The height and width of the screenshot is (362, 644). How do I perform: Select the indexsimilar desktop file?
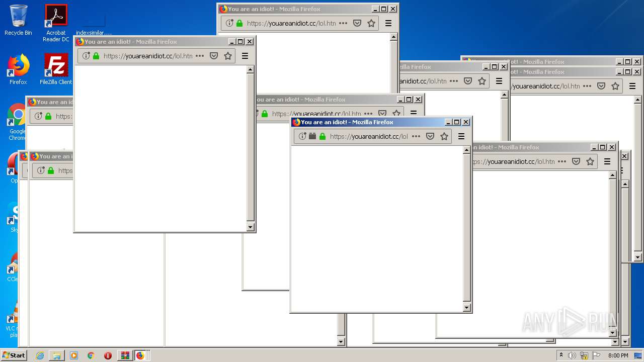tap(94, 24)
